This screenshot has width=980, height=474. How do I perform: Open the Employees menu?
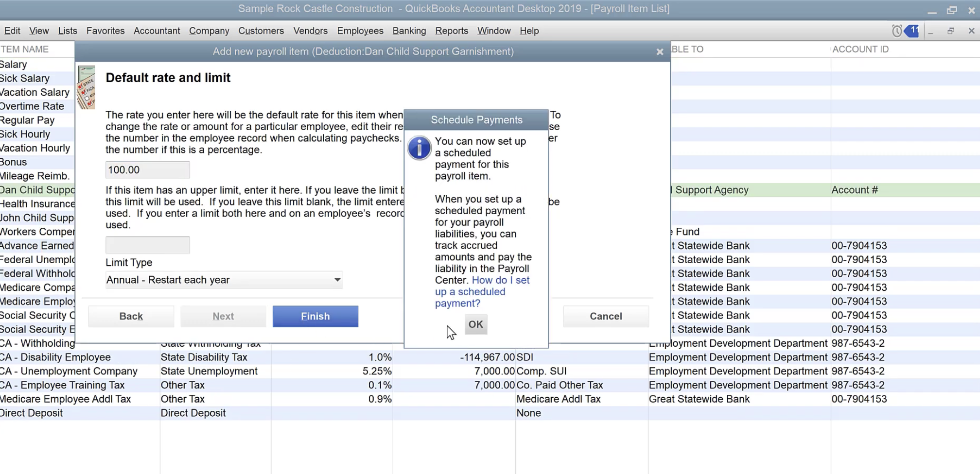pos(360,31)
